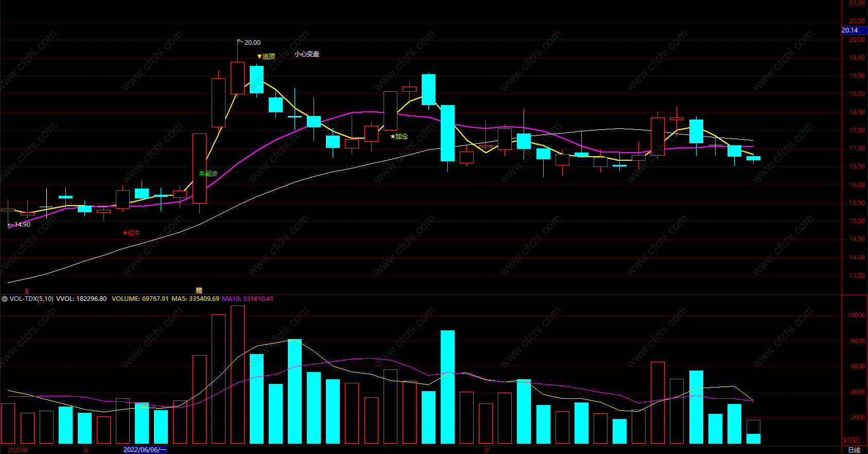Open the 日线 period selector
Viewport: 868px width, 454px height.
[854, 450]
